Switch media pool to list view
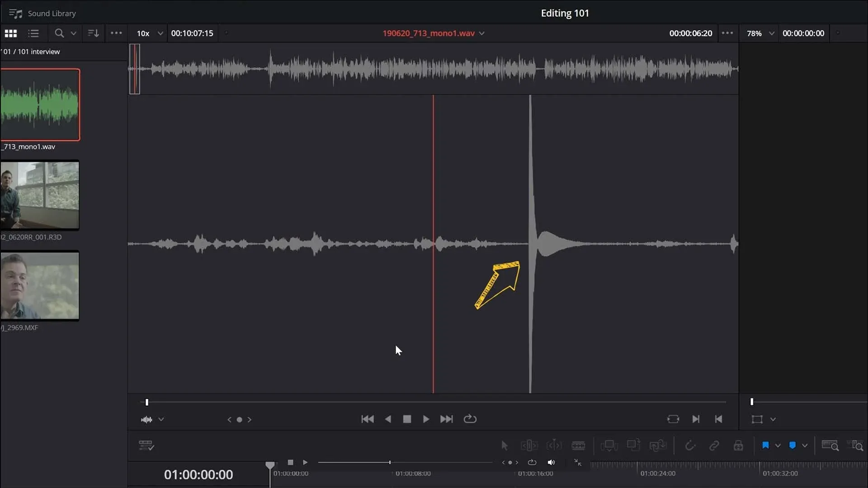 tap(33, 33)
